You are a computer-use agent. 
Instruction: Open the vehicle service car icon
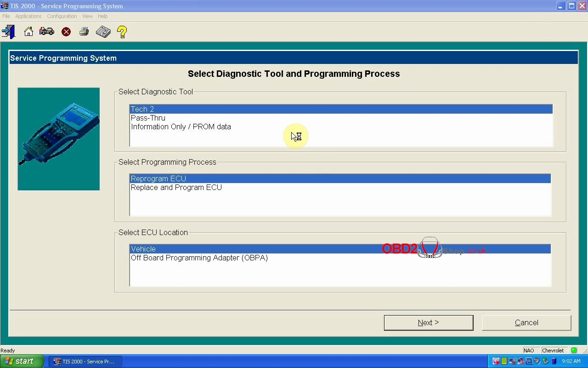pos(47,32)
